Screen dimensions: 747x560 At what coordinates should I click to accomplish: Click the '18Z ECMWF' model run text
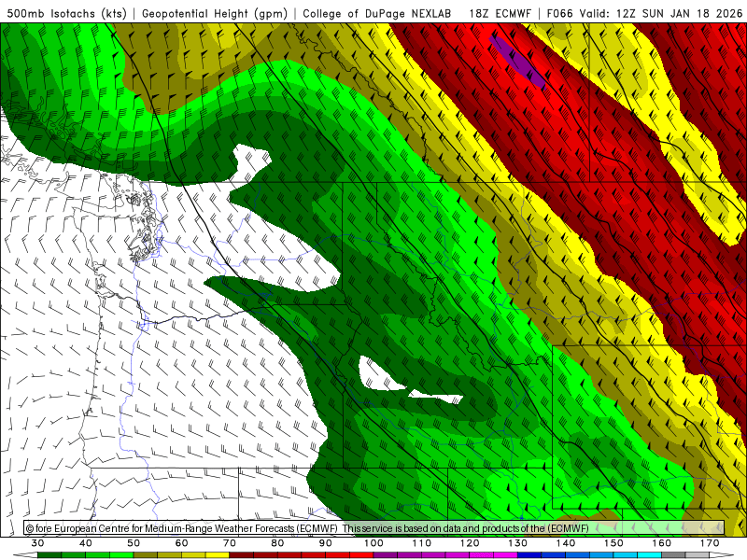click(500, 13)
